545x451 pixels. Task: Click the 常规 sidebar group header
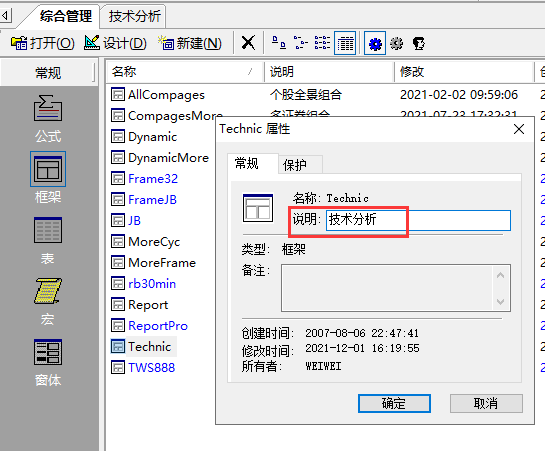click(48, 73)
